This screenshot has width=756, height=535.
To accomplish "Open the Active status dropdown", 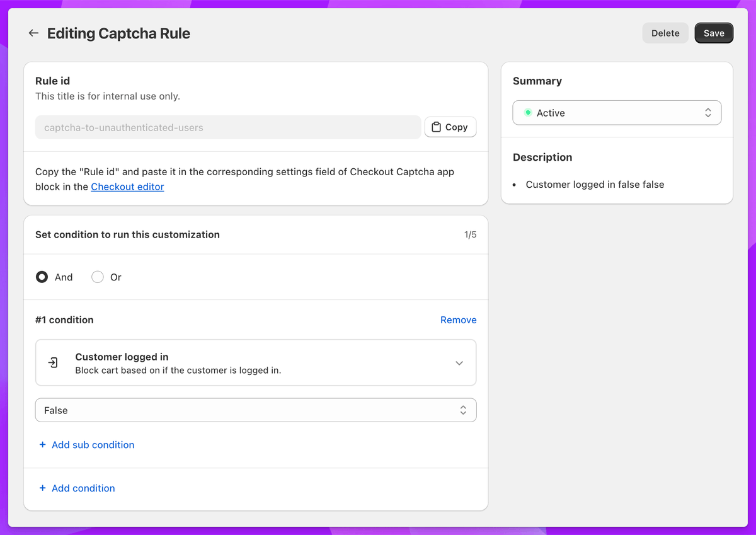I will [x=617, y=112].
